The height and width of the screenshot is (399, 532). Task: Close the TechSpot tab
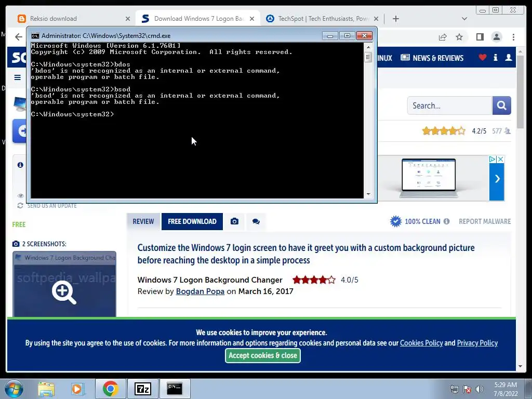pos(376,19)
